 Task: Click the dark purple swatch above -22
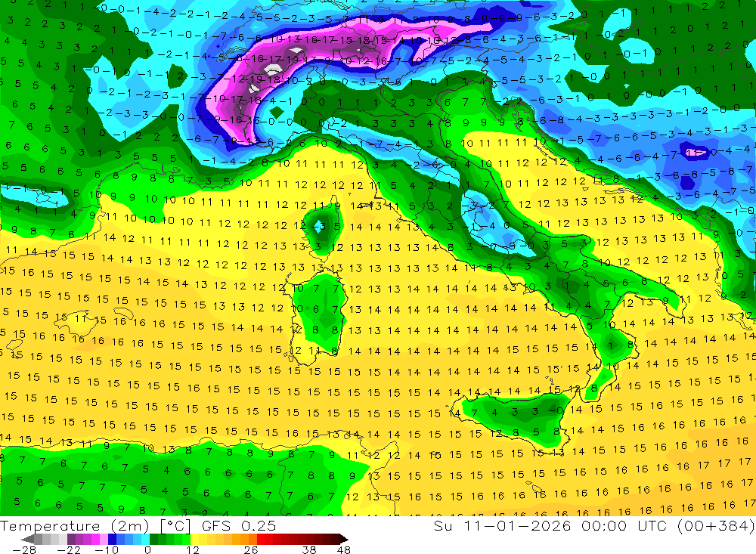71,540
